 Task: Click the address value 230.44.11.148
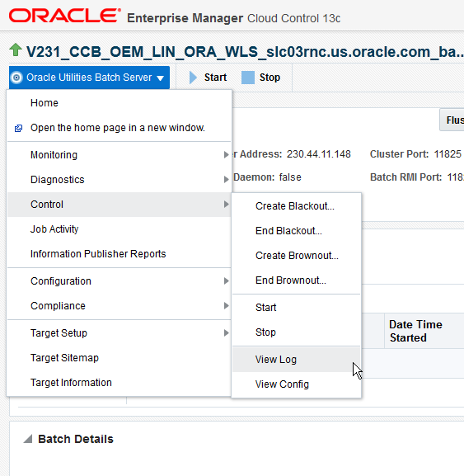point(319,154)
